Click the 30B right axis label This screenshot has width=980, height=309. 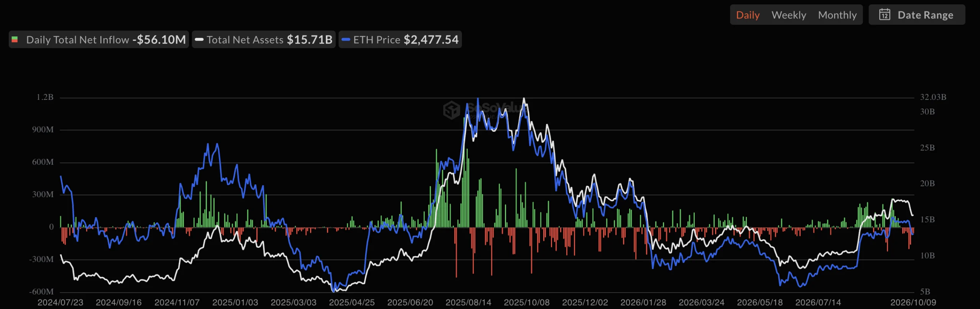(x=927, y=112)
